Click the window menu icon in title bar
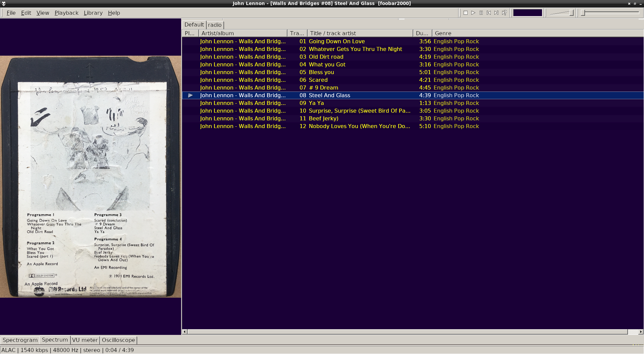644x354 pixels. tap(4, 3)
